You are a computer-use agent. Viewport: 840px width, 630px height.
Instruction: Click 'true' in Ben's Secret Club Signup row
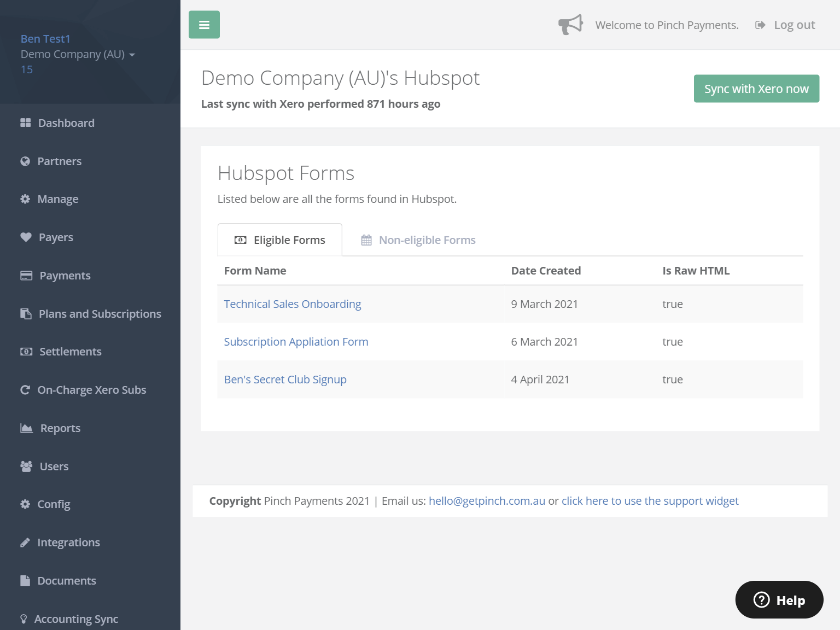pos(672,380)
